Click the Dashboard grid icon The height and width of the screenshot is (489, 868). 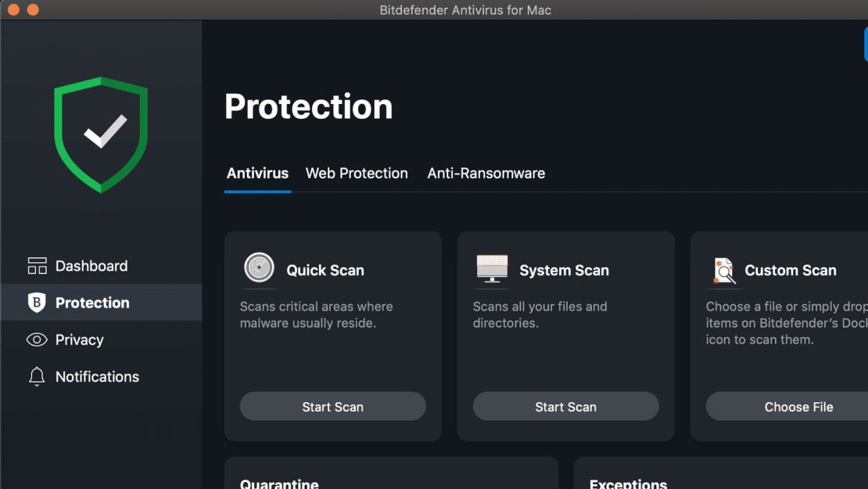tap(37, 266)
